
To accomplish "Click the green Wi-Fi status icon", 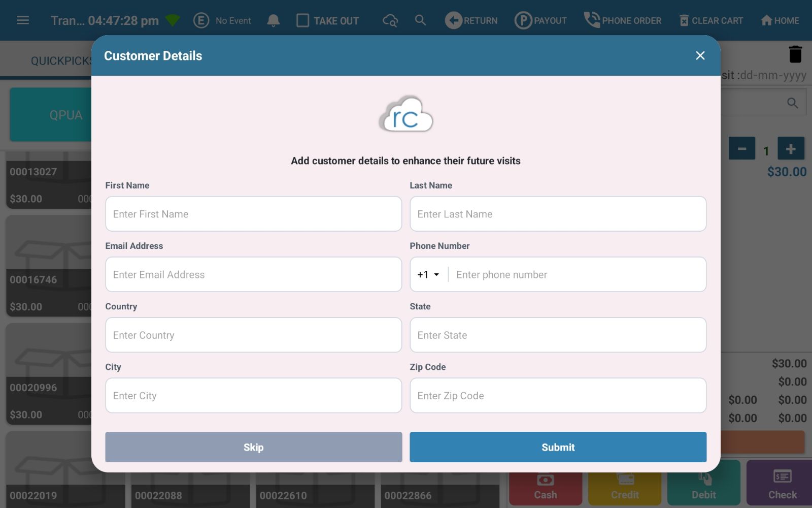I will click(x=173, y=20).
